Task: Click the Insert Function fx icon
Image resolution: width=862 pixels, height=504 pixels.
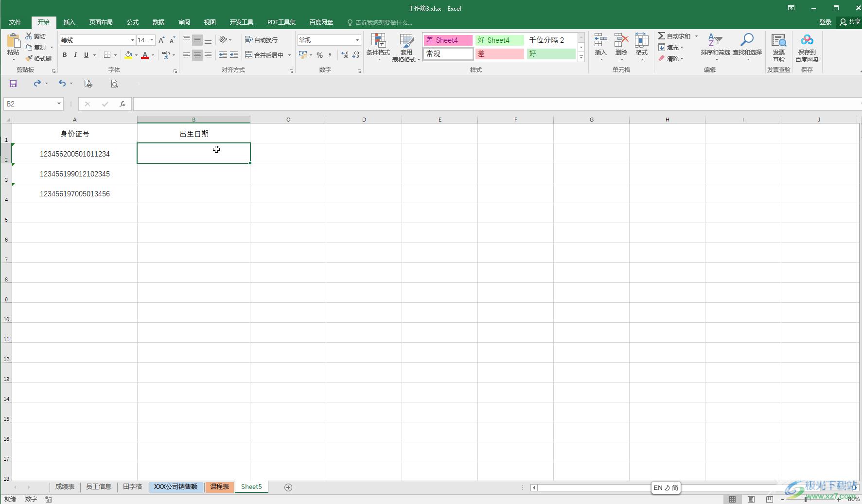Action: tap(123, 104)
